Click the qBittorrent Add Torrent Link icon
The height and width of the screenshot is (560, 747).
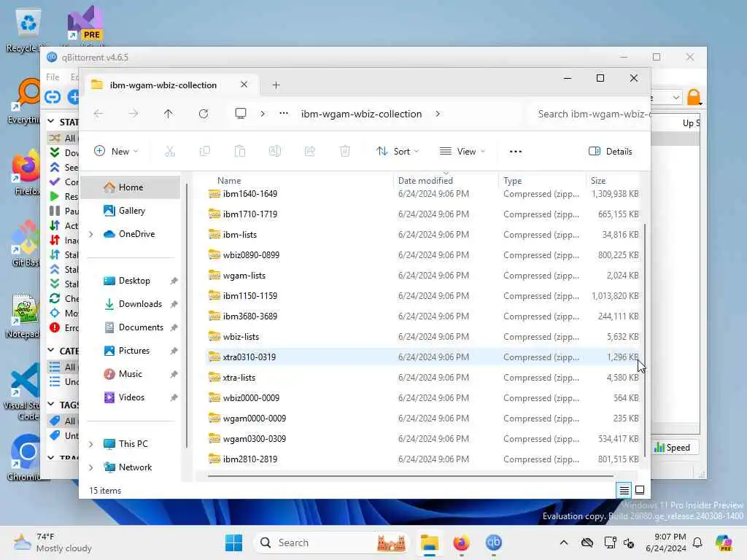53,97
